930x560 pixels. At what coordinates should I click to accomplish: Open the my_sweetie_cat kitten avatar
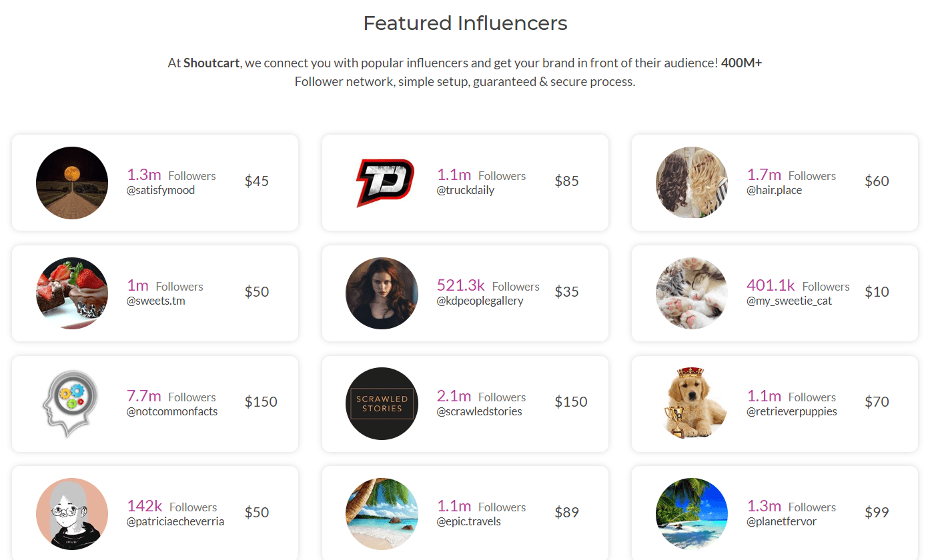tap(692, 293)
